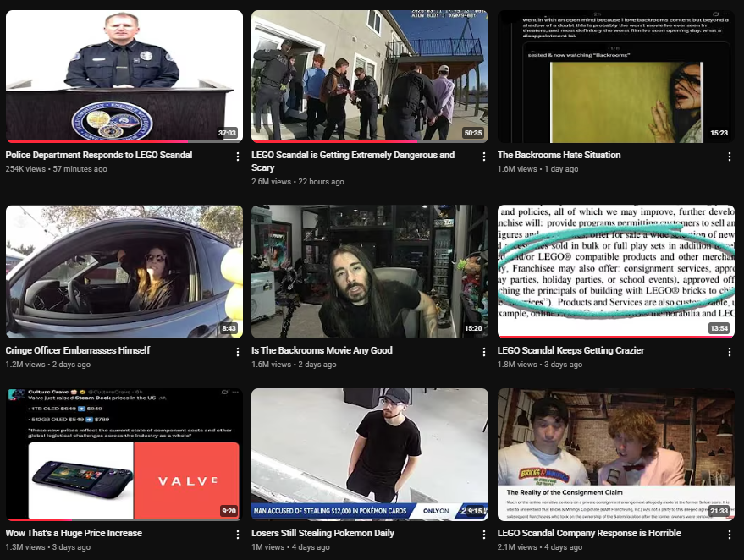Image resolution: width=744 pixels, height=560 pixels.
Task: Click the red watch progress bar on 37:03 video
Action: 98,141
